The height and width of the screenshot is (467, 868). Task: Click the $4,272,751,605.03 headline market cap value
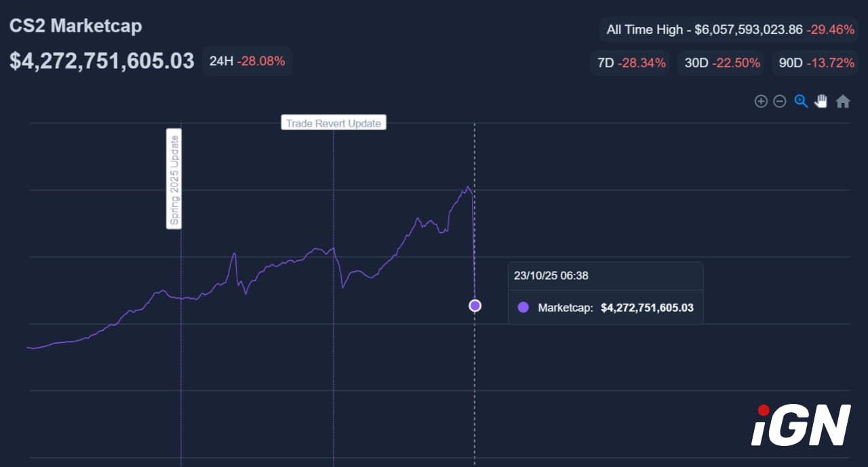(102, 61)
